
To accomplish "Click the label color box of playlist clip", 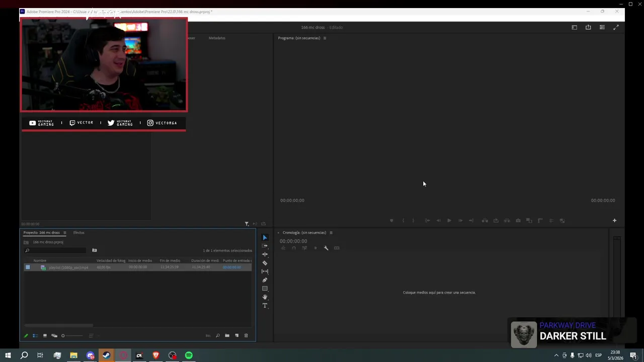I will click(28, 267).
